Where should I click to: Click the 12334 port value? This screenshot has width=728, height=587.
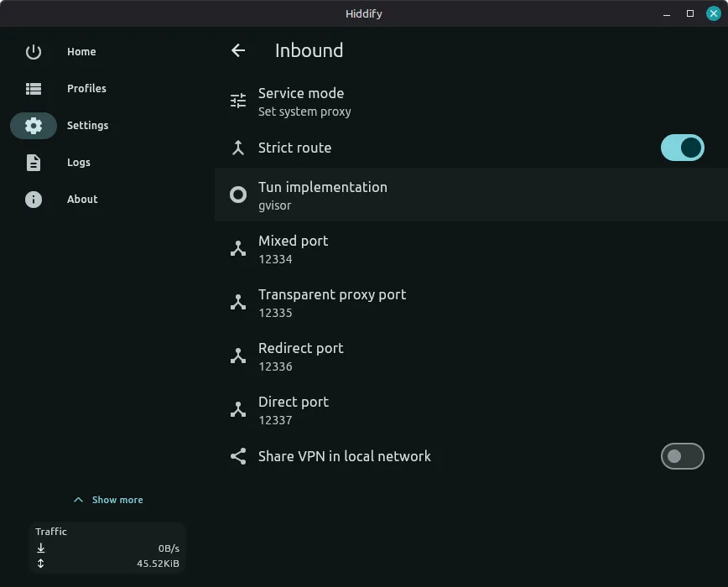point(275,259)
